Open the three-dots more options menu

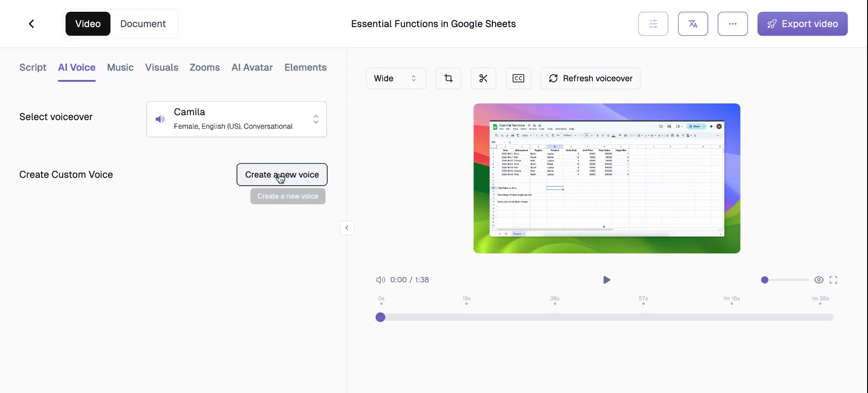coord(732,23)
